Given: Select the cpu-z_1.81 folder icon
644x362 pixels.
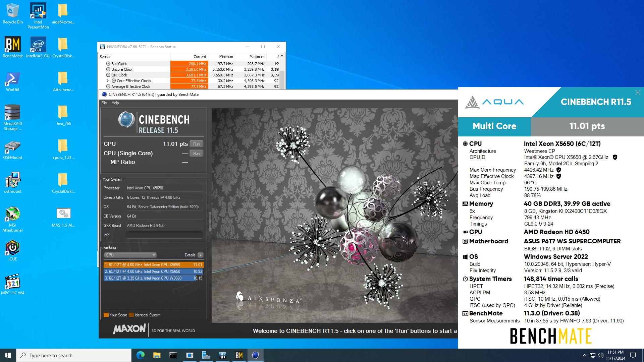Looking at the screenshot, I should point(63,149).
